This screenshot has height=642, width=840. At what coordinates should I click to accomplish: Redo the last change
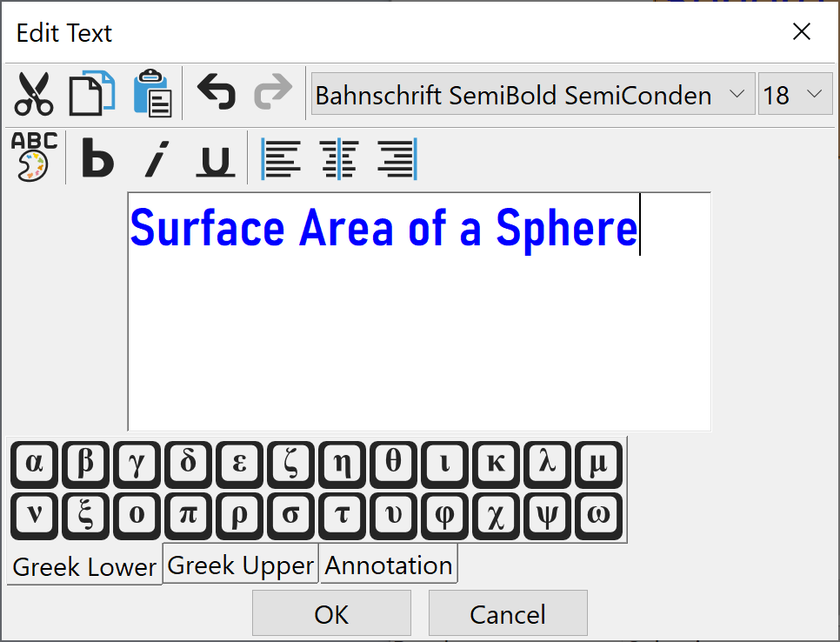(273, 90)
